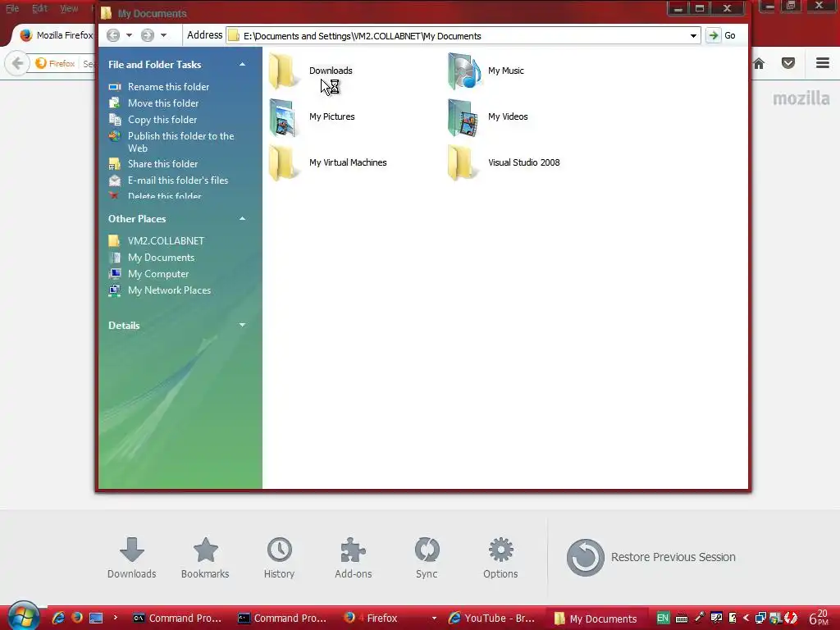
Task: Click the Firefox home icon
Action: 759,63
